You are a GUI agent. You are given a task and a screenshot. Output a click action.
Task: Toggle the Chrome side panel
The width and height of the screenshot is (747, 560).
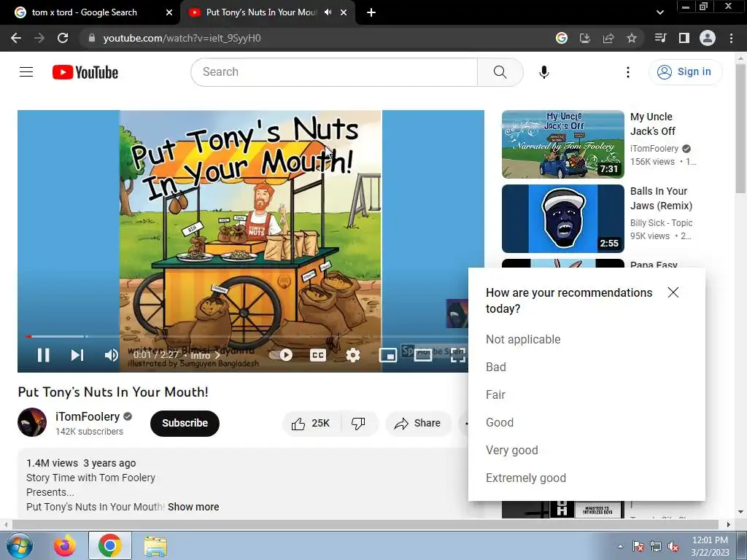point(684,38)
